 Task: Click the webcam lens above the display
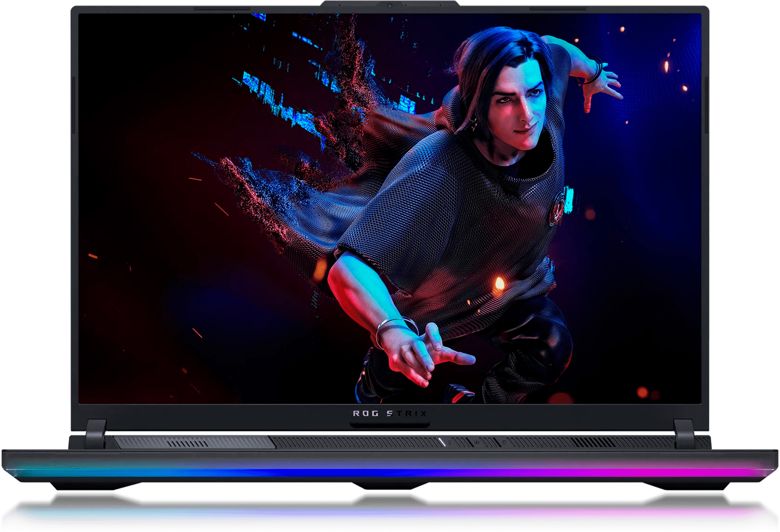390,6
